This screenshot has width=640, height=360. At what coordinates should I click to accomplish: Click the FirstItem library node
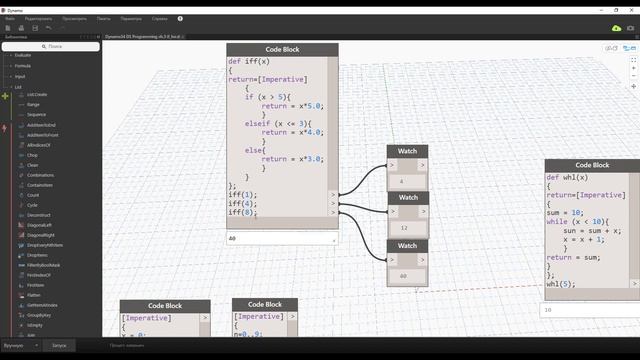click(35, 285)
